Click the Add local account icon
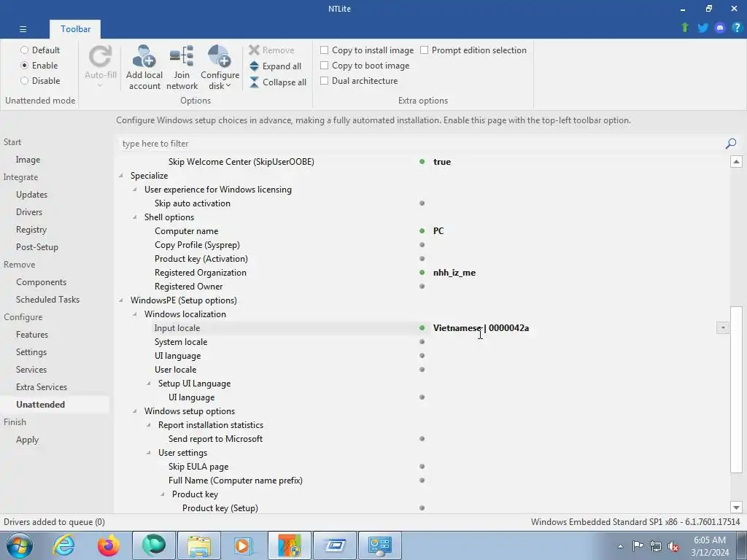The width and height of the screenshot is (747, 560). coord(144,57)
